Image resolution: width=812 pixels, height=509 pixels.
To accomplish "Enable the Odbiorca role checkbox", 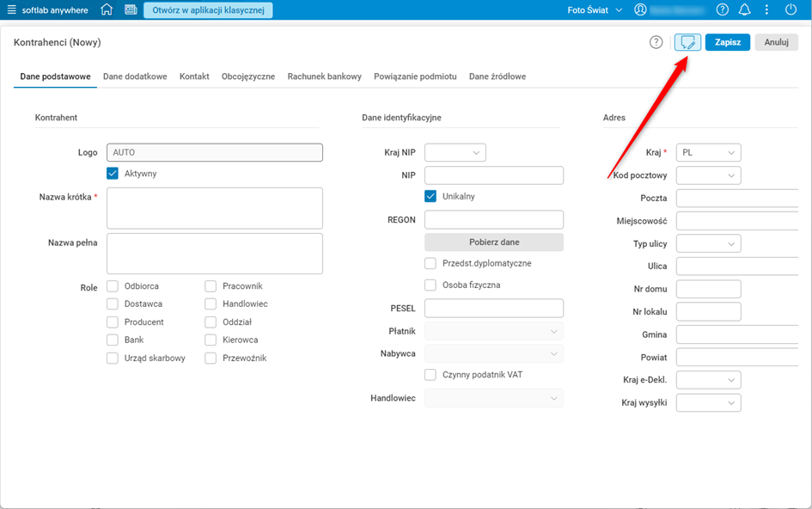I will point(113,286).
